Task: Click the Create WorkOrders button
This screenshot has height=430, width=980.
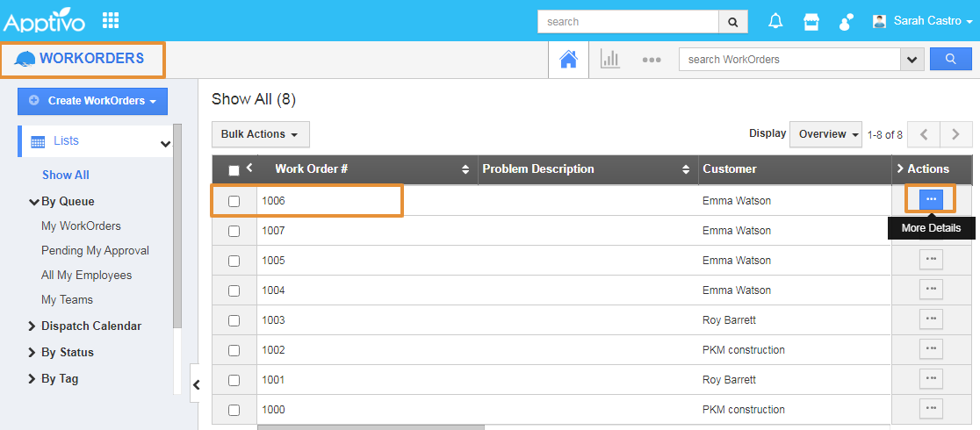Action: click(x=92, y=101)
